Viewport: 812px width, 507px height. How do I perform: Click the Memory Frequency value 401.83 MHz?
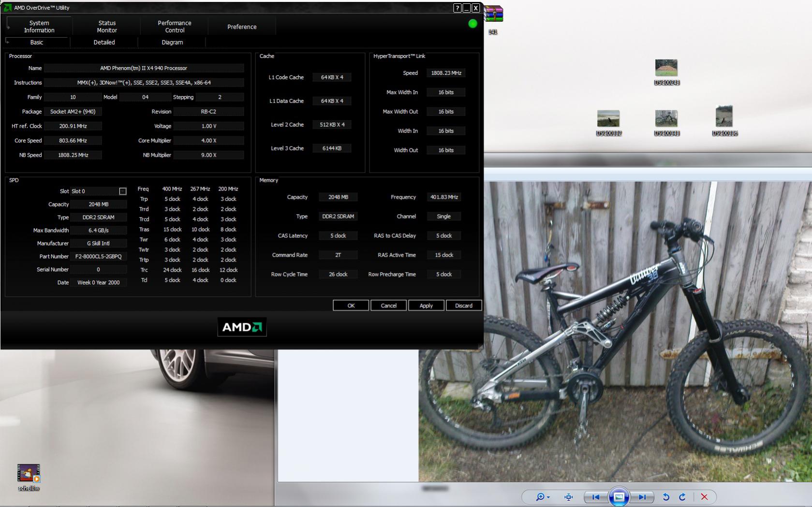point(444,197)
